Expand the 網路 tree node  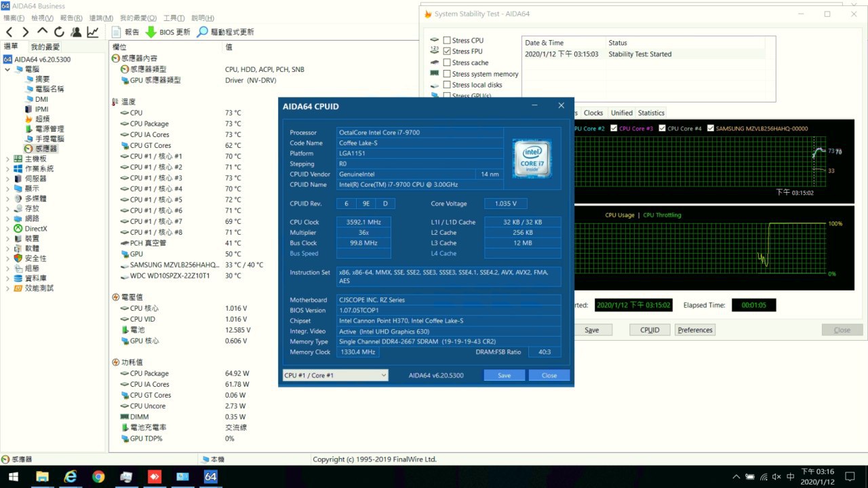click(7, 219)
